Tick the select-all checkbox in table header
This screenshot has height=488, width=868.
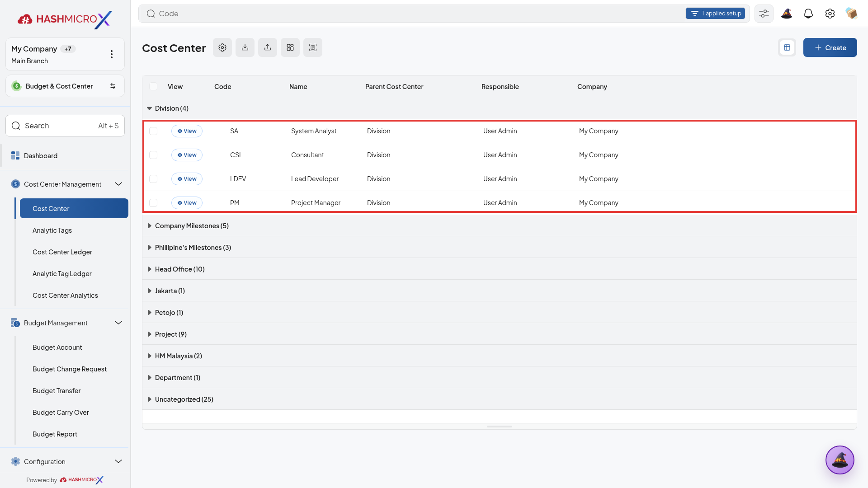(x=153, y=86)
